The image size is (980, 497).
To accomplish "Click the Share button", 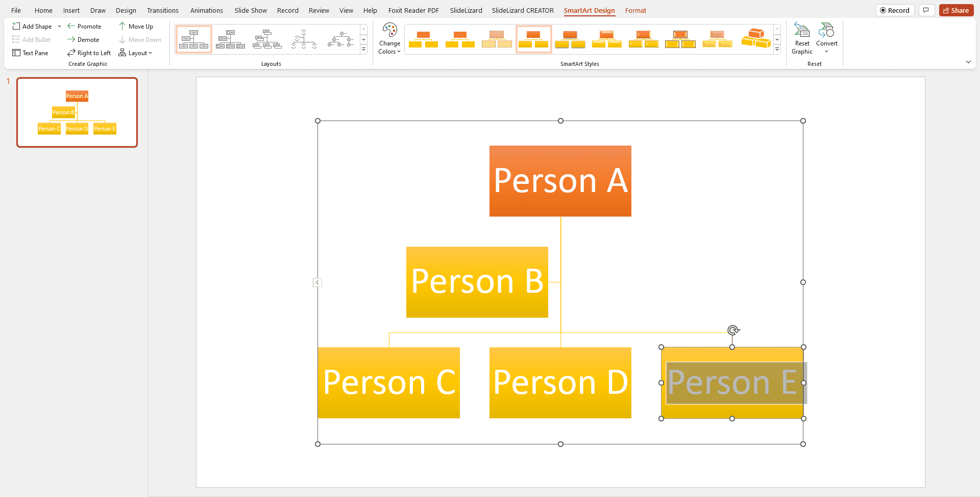I will point(955,10).
